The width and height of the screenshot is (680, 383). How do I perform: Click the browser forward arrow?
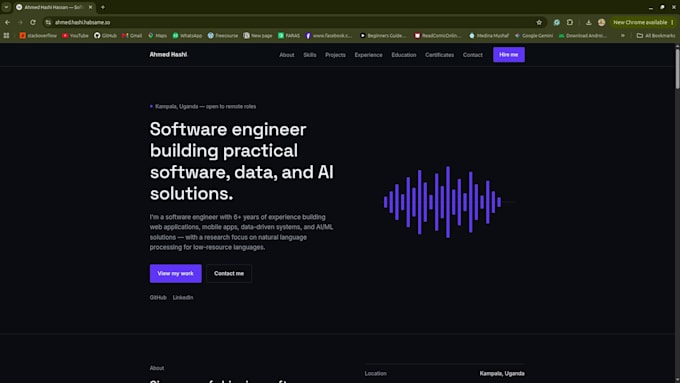[20, 22]
